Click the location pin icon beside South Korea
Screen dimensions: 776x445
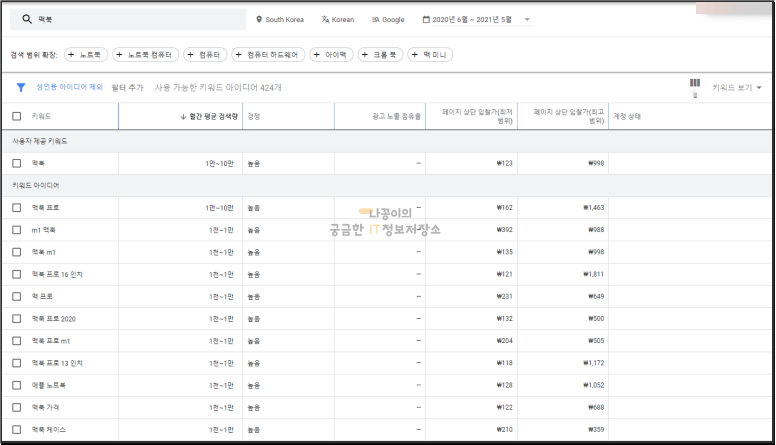pyautogui.click(x=259, y=19)
